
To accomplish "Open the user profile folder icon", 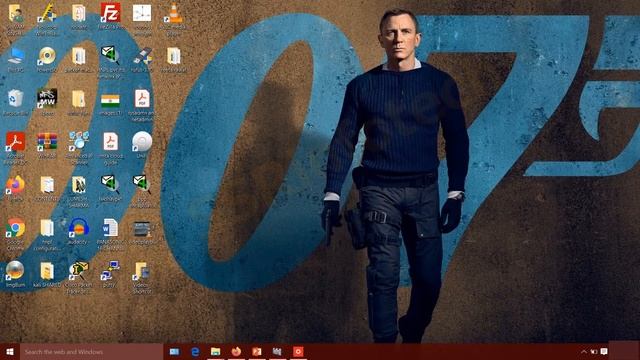I will (16, 19).
